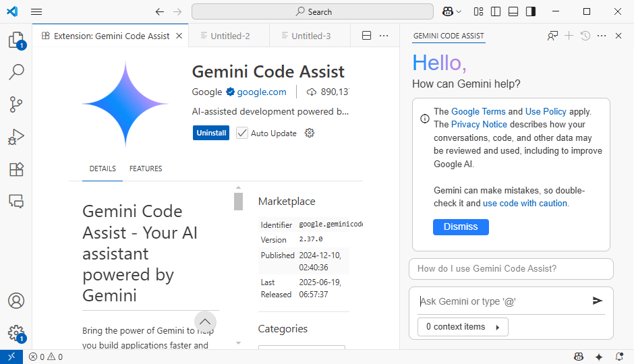Open the Copilot dropdown chevron in title bar
The height and width of the screenshot is (364, 634).
[459, 11]
